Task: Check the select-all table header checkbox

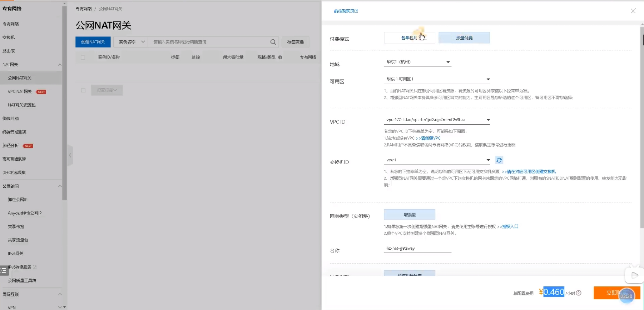Action: pyautogui.click(x=83, y=57)
